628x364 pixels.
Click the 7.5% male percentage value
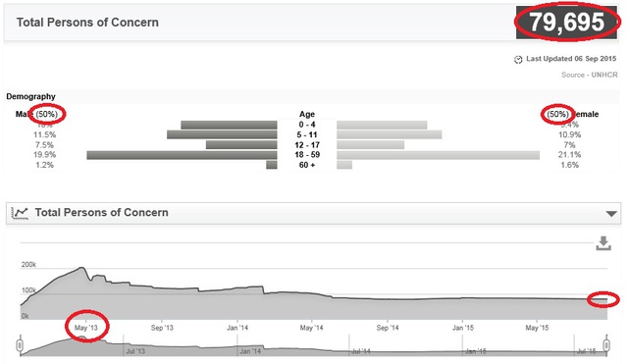(44, 145)
